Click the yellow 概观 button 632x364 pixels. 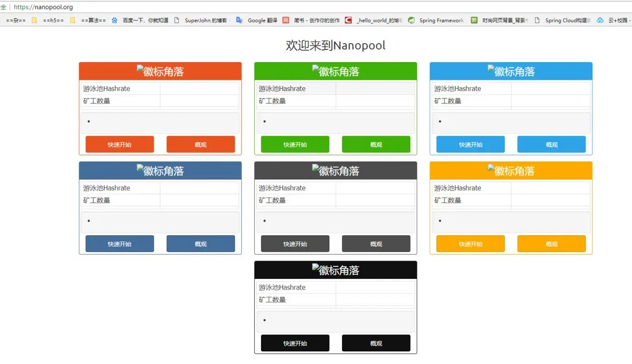click(x=551, y=244)
